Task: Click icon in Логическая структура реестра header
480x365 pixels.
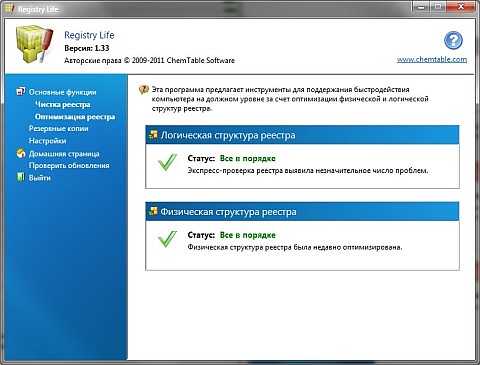Action: tap(153, 134)
